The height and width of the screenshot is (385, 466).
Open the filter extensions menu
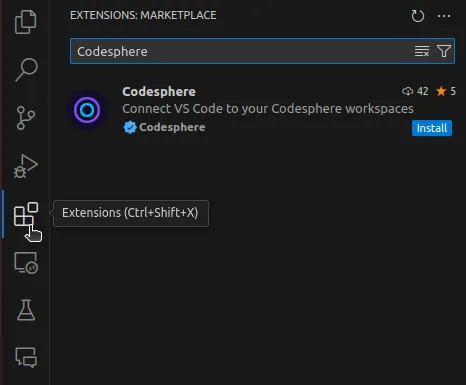click(x=444, y=51)
